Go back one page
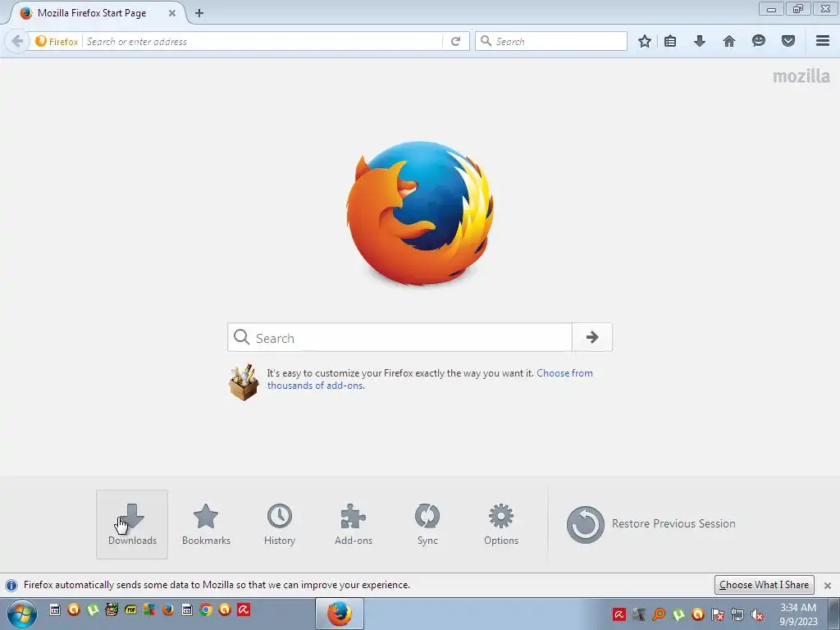Image resolution: width=840 pixels, height=630 pixels. [x=17, y=41]
